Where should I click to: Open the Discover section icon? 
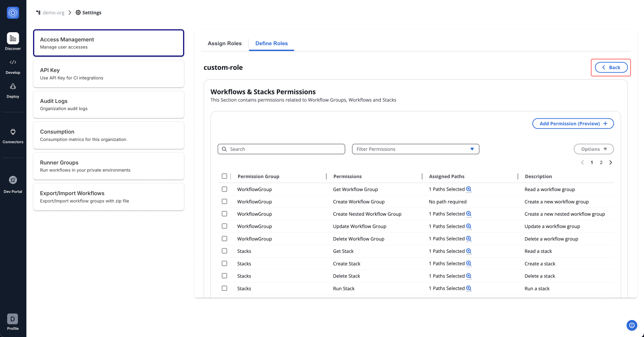pyautogui.click(x=13, y=38)
